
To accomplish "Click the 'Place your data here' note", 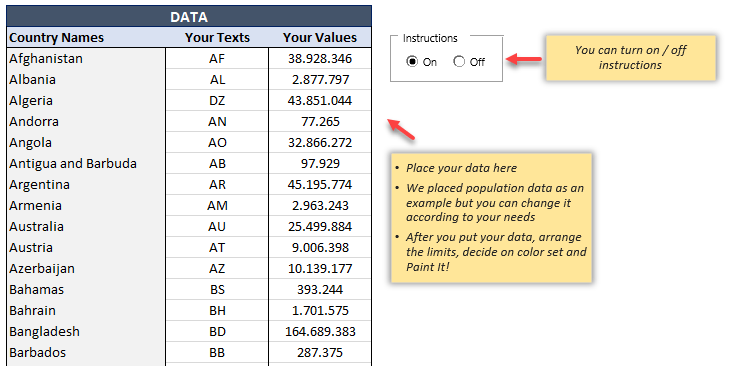I will point(491,218).
